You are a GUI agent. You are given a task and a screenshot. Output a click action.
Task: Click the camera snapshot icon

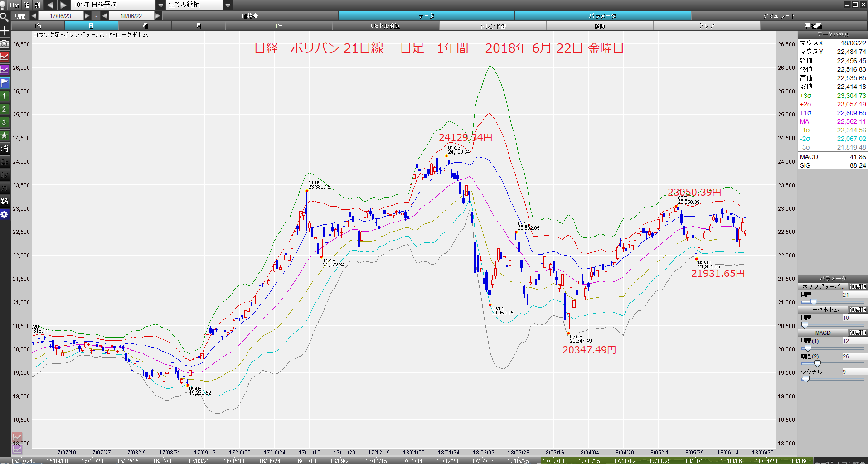pyautogui.click(x=5, y=44)
